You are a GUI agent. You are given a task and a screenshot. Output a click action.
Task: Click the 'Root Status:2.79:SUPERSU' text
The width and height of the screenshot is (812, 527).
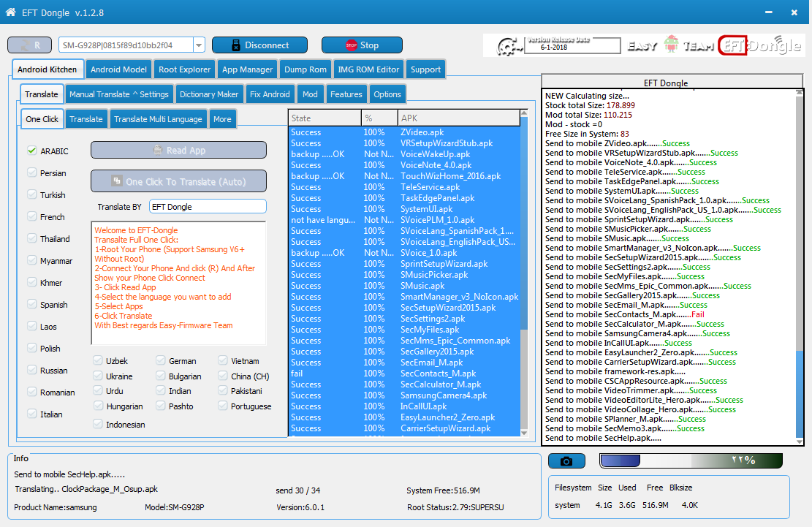point(455,507)
